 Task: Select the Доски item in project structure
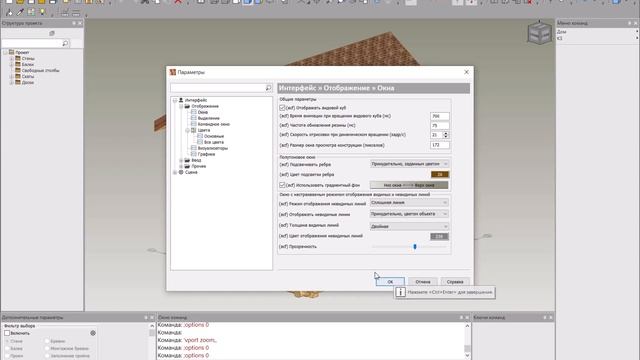[28, 82]
